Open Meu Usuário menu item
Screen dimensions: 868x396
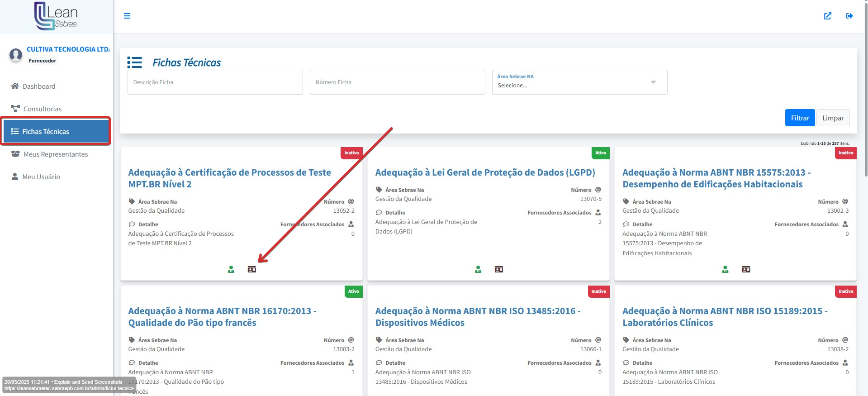41,177
